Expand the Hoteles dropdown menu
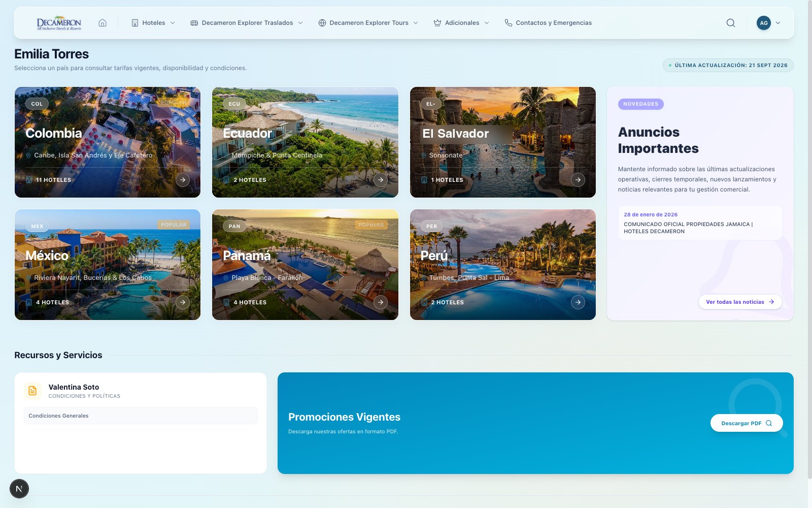This screenshot has width=812, height=508. [x=154, y=23]
